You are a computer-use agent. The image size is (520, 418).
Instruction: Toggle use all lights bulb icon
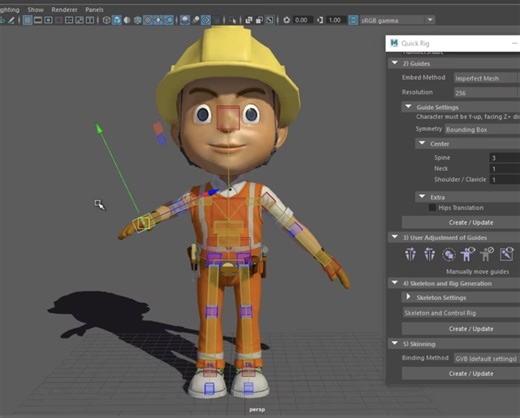tap(158, 20)
